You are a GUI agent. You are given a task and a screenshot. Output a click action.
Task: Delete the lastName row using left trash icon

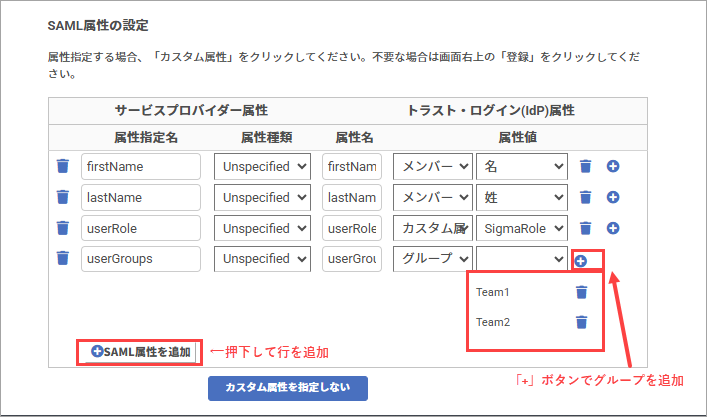click(x=63, y=197)
